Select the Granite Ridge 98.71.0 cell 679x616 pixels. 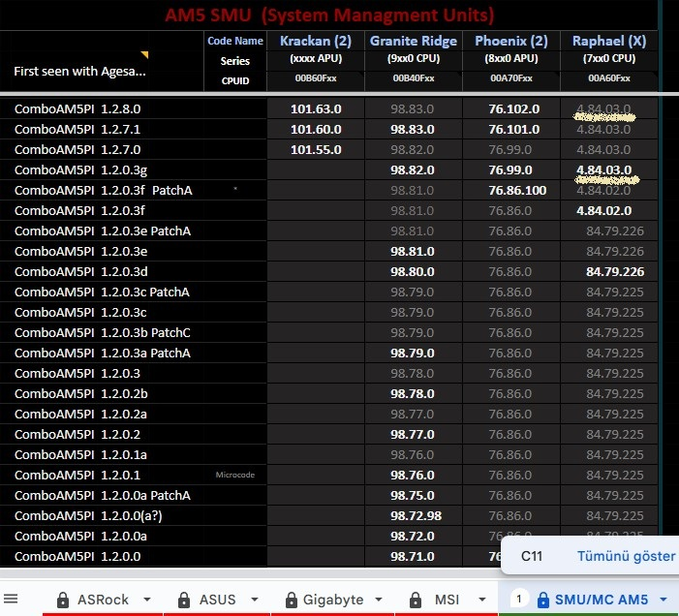coord(413,556)
